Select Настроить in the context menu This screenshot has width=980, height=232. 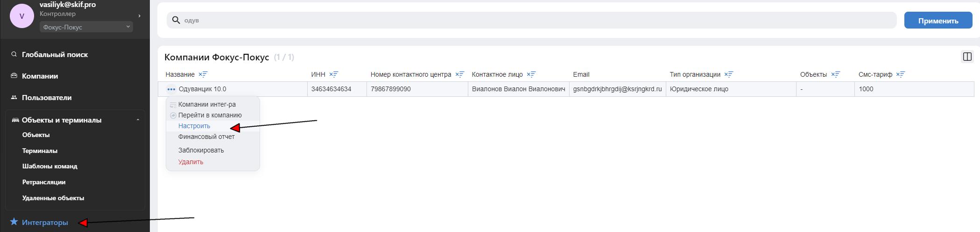(x=194, y=126)
